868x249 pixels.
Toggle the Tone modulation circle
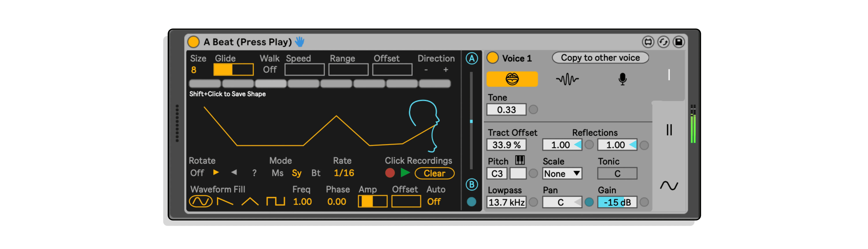point(533,109)
